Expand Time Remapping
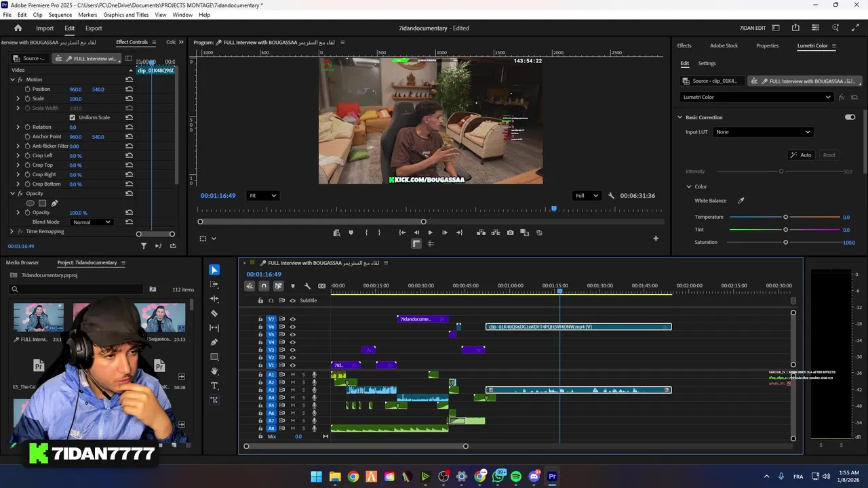This screenshot has height=488, width=868. 12,231
